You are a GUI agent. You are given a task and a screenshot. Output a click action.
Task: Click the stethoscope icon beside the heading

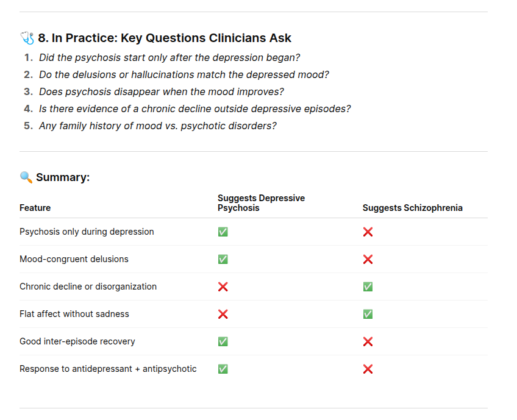click(x=27, y=38)
